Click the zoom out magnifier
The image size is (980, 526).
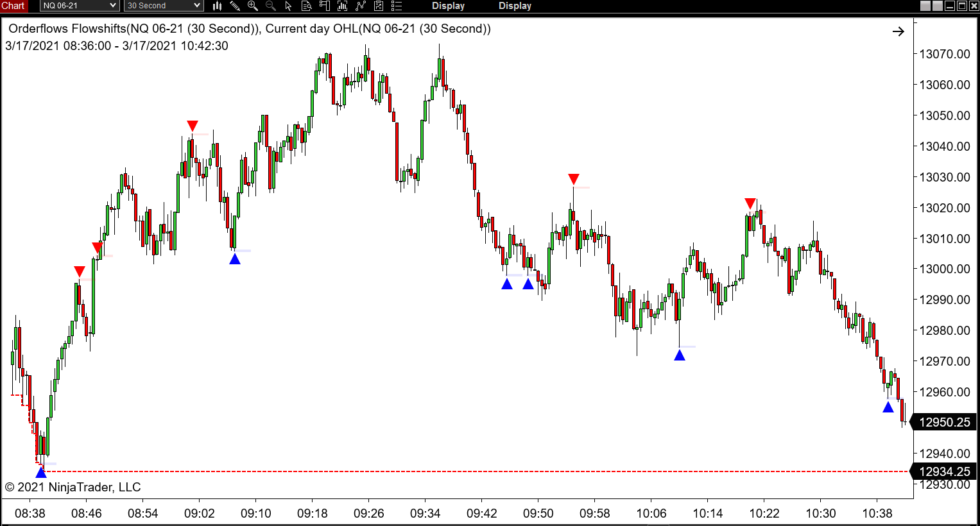(271, 6)
